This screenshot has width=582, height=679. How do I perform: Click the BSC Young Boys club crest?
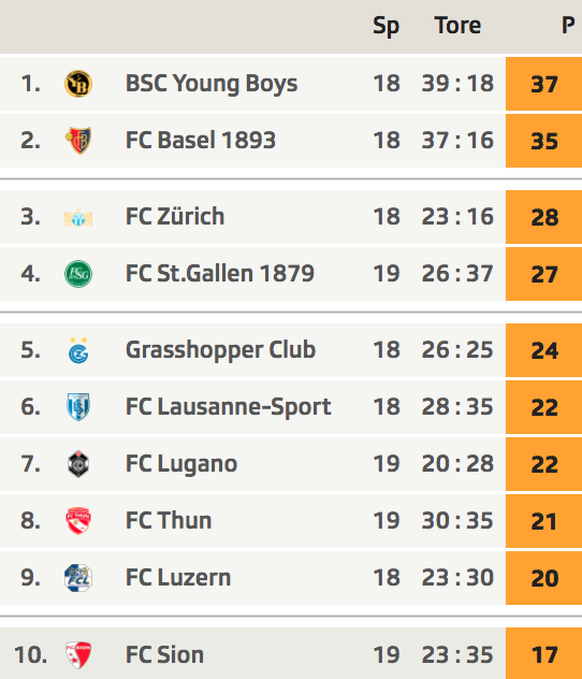point(78,84)
